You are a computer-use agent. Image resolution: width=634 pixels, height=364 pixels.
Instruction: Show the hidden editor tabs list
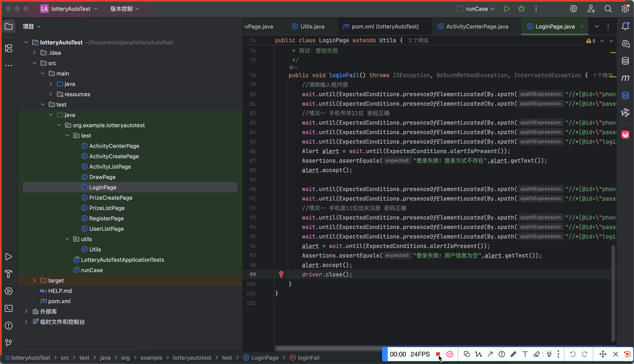pos(597,26)
